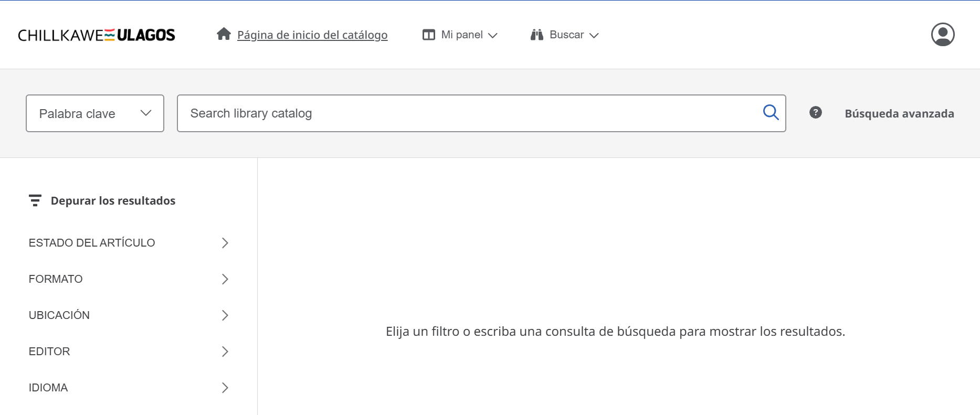980x415 pixels.
Task: Click the chevron arrow next to EDITOR
Action: (x=225, y=352)
